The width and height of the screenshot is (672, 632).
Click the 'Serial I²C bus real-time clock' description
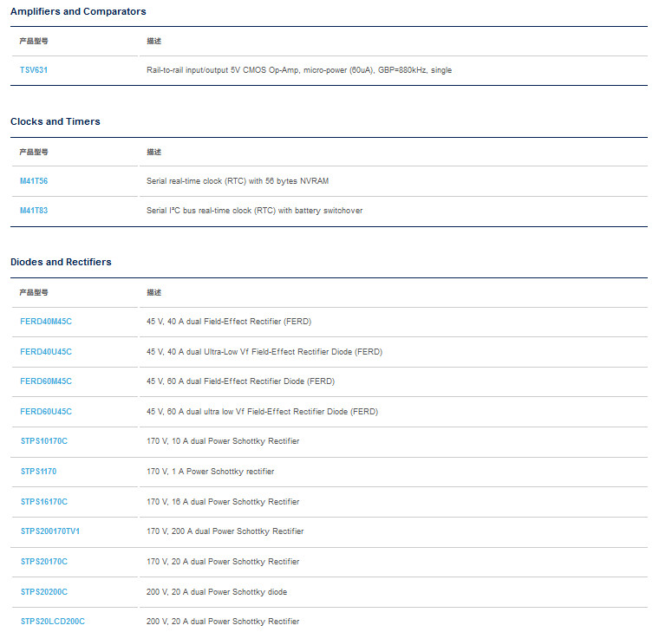[x=255, y=211]
